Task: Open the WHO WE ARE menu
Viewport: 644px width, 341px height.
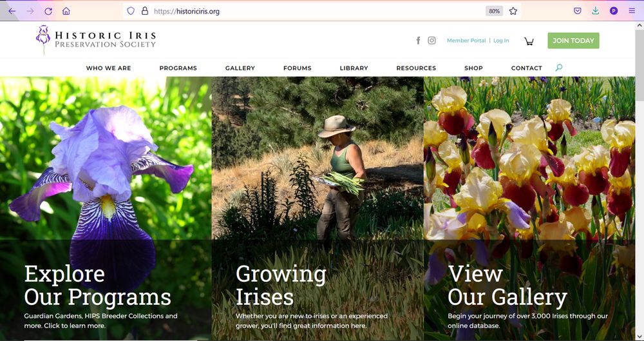Action: (108, 68)
